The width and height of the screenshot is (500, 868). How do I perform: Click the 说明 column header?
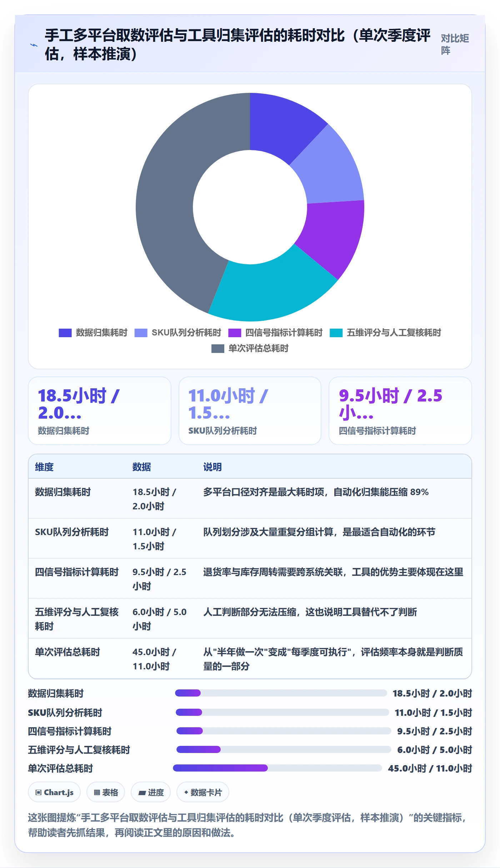tap(212, 467)
